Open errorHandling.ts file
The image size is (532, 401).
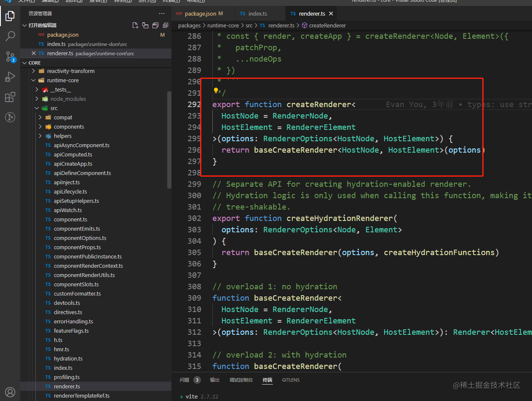click(73, 321)
